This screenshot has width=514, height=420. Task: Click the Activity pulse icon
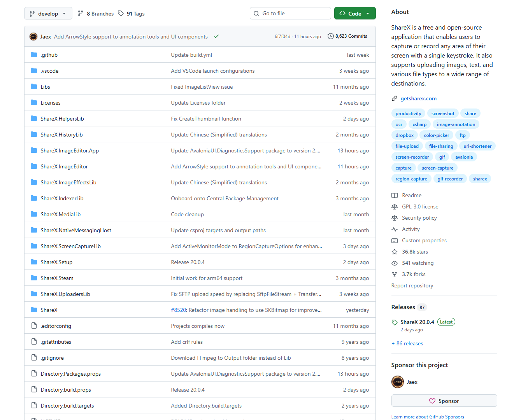[x=395, y=229]
